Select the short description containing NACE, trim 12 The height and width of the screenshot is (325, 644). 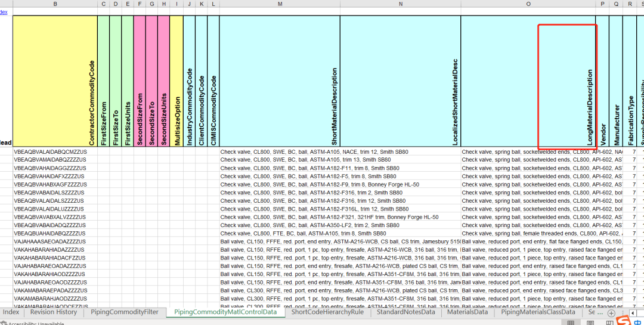(280, 152)
